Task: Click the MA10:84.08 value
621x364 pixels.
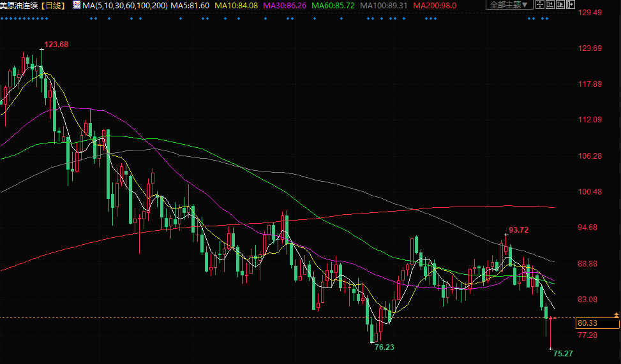Action: (236, 6)
